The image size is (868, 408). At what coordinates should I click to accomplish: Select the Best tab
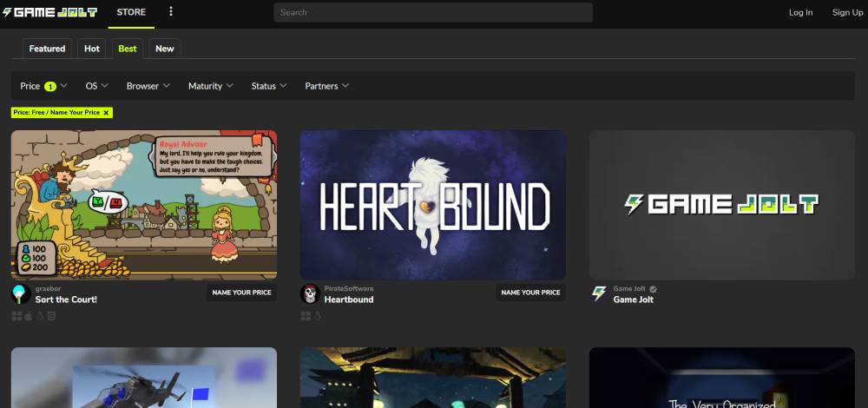[128, 49]
